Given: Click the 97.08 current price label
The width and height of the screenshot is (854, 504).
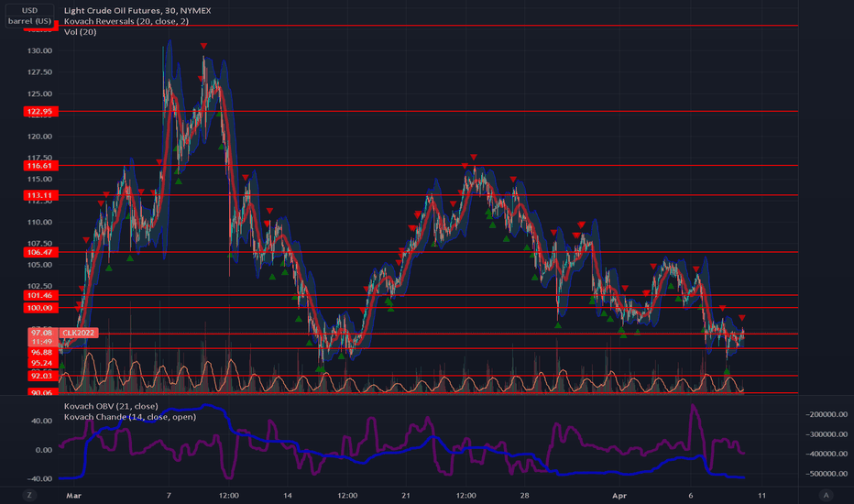Looking at the screenshot, I should click(x=42, y=333).
